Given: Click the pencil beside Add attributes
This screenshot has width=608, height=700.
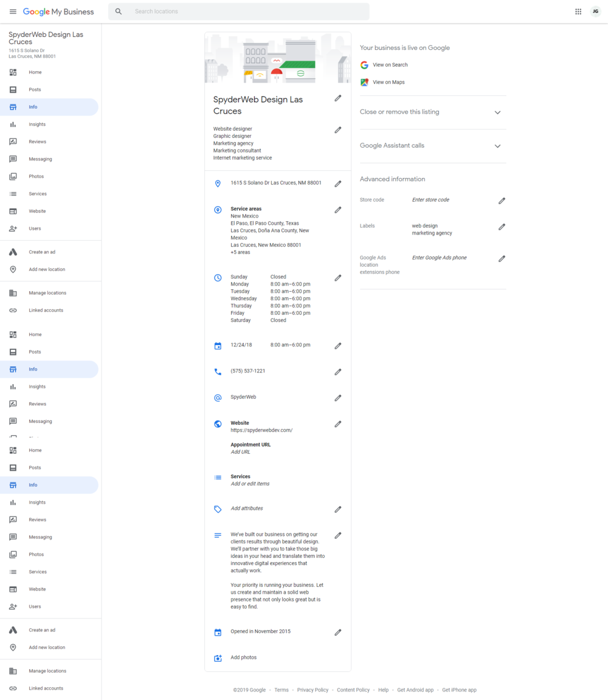Looking at the screenshot, I should coord(338,509).
